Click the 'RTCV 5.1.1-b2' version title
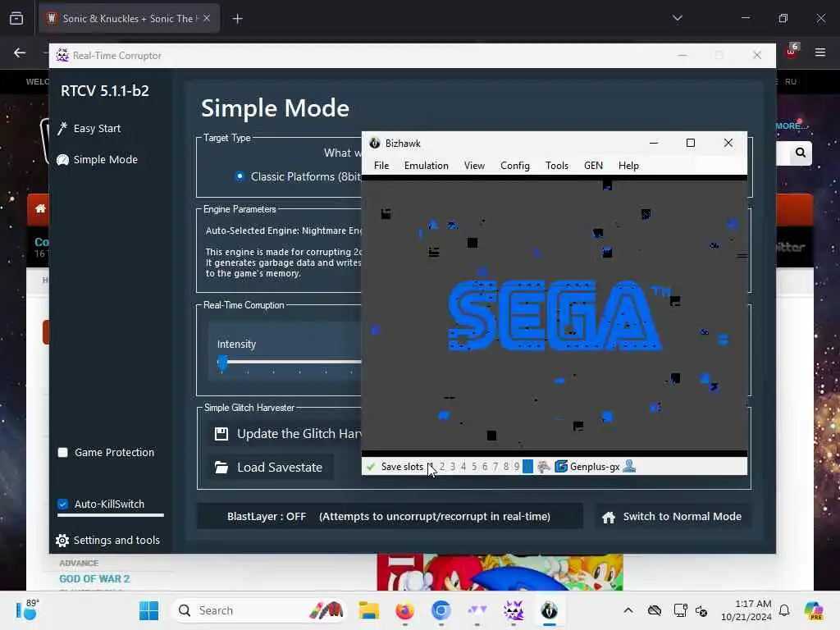840x630 pixels. (105, 91)
